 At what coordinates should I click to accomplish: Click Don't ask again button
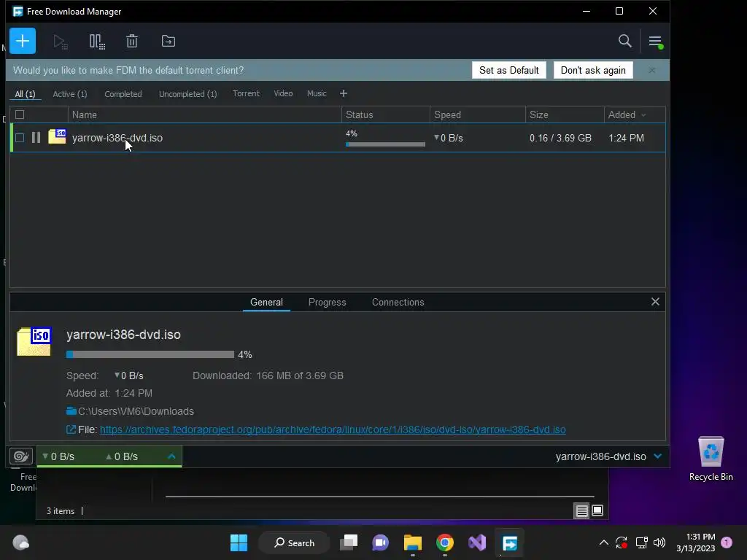[593, 70]
